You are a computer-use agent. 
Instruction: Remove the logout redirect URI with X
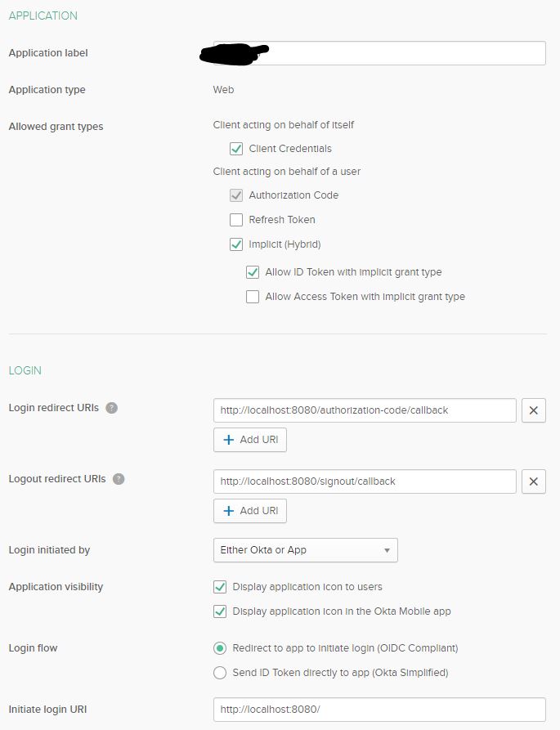point(534,481)
